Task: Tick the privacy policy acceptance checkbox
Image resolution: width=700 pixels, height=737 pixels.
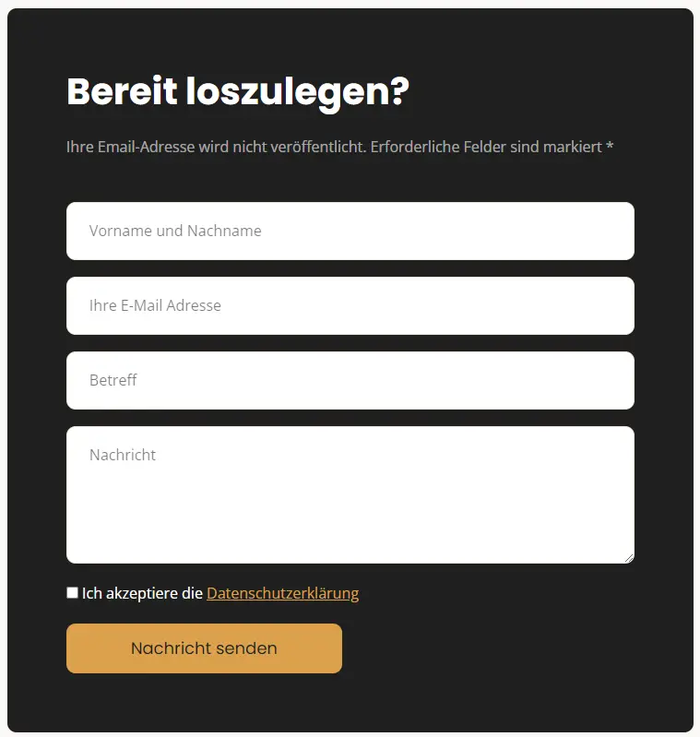Action: point(72,593)
